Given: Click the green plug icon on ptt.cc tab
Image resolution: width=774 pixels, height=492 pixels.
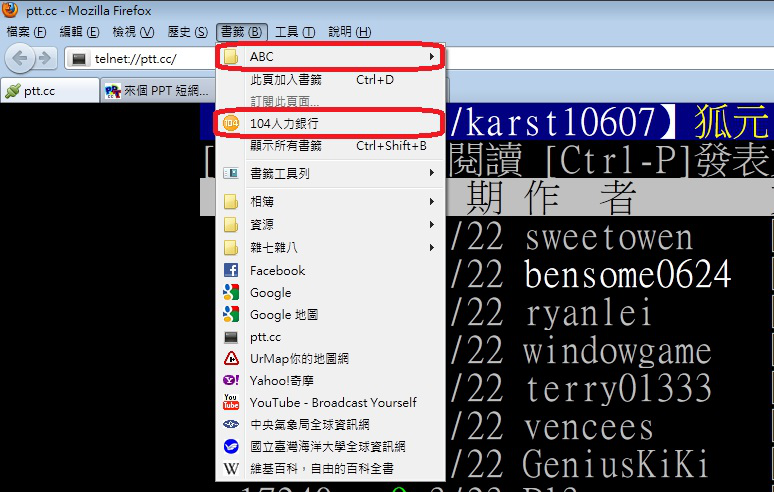Looking at the screenshot, I should pos(13,91).
